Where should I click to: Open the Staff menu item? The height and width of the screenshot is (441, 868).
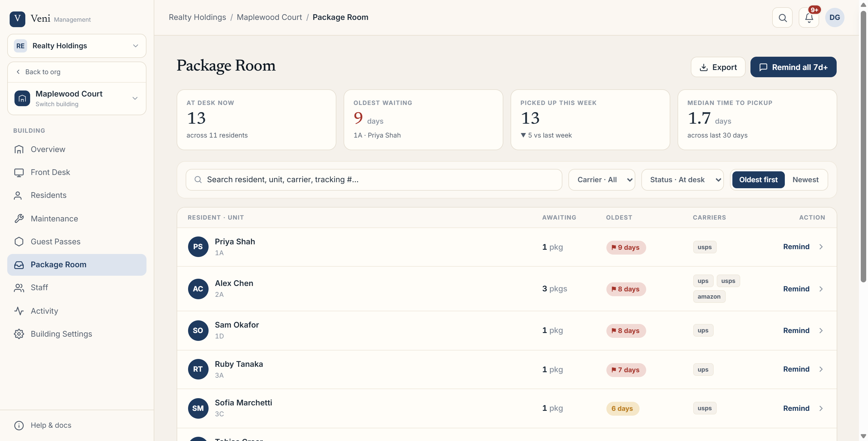pyautogui.click(x=77, y=287)
